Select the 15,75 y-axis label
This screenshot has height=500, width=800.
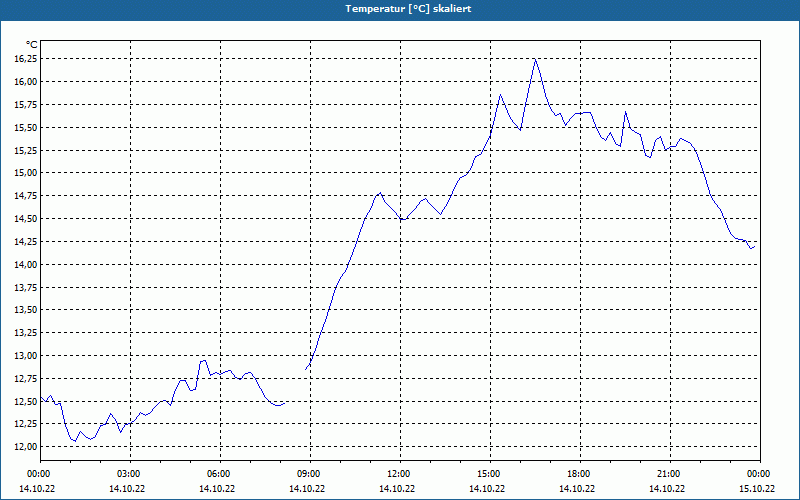click(26, 105)
